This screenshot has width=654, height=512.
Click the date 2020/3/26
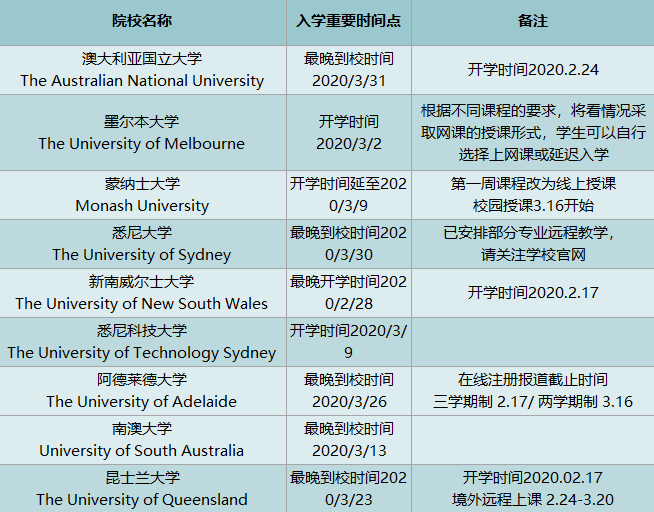349,402
